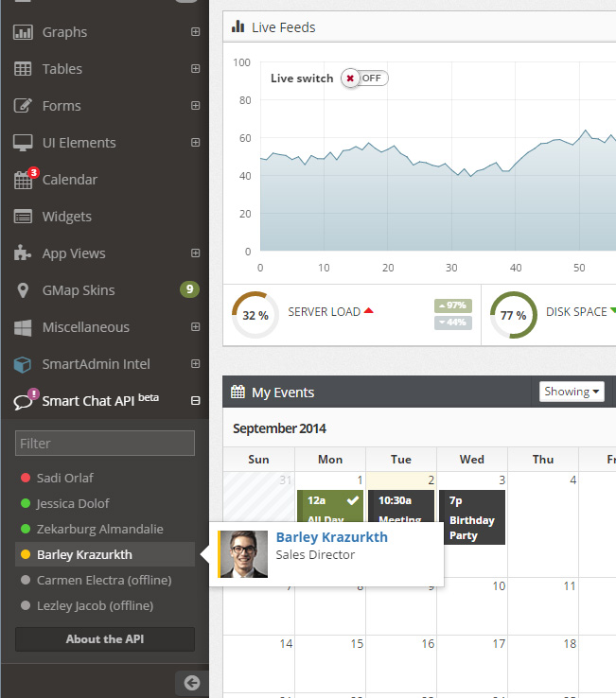
Task: Click the chat Filter input field
Action: pyautogui.click(x=105, y=443)
